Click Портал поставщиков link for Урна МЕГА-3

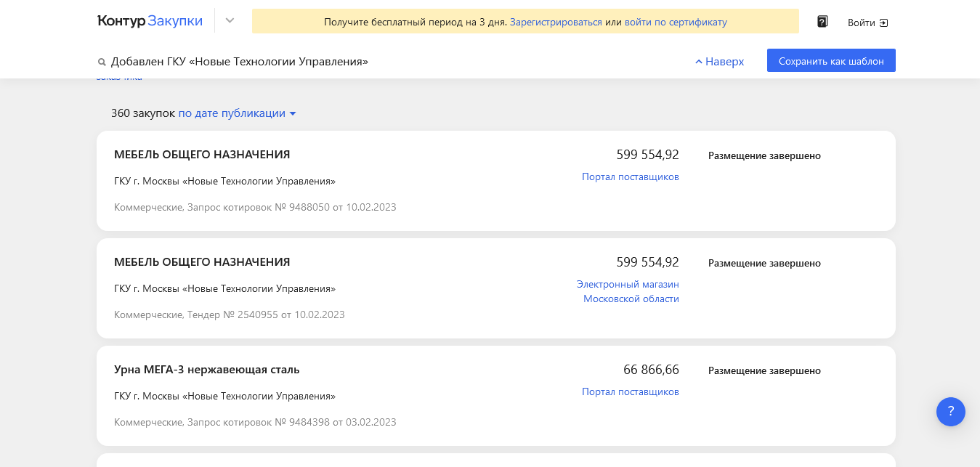coord(631,391)
